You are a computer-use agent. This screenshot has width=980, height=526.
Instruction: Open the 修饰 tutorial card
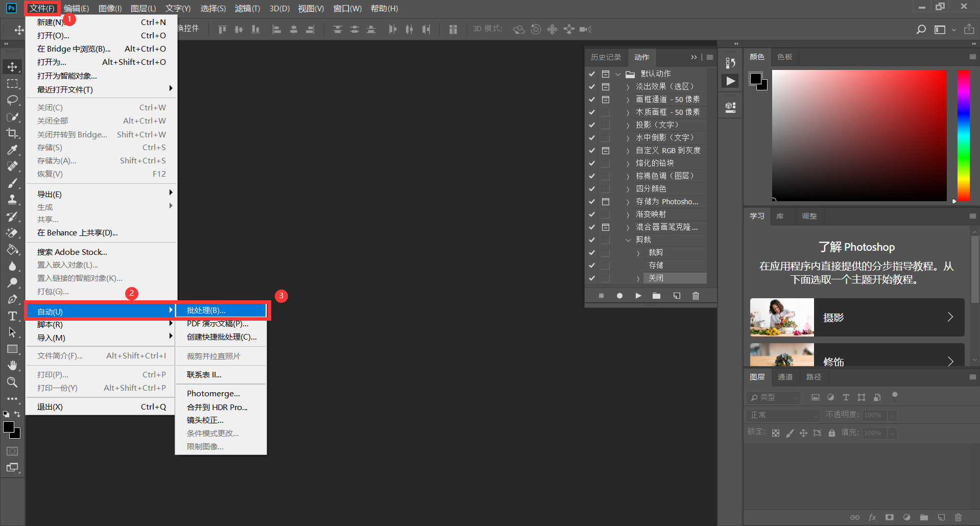(x=857, y=355)
